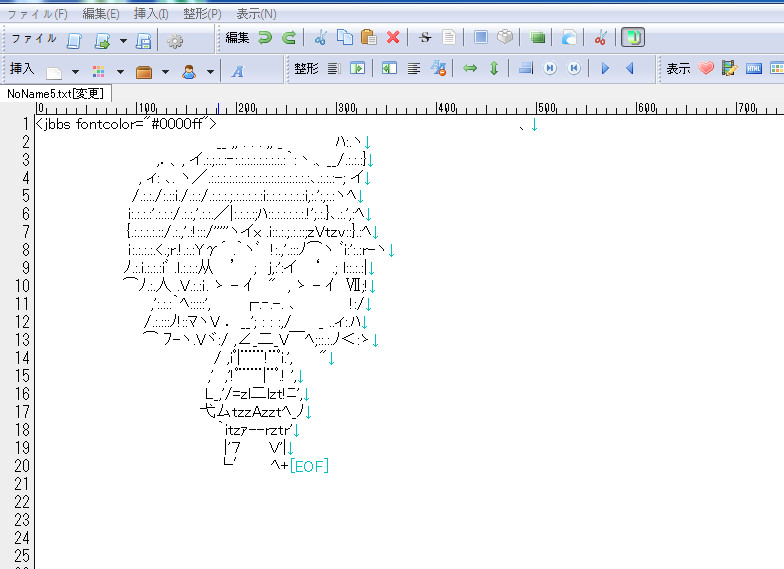Viewport: 784px width, 569px height.
Task: Click the green redo arrow icon
Action: [289, 39]
